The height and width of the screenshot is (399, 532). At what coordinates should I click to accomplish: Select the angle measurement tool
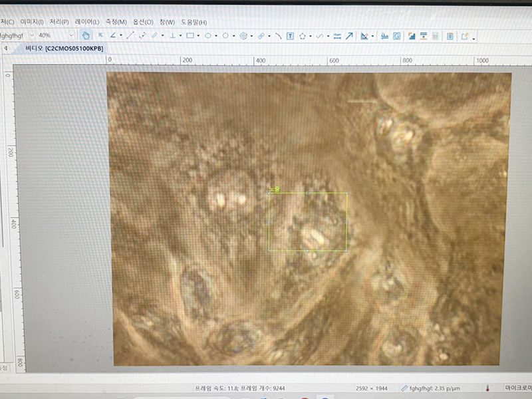point(112,35)
